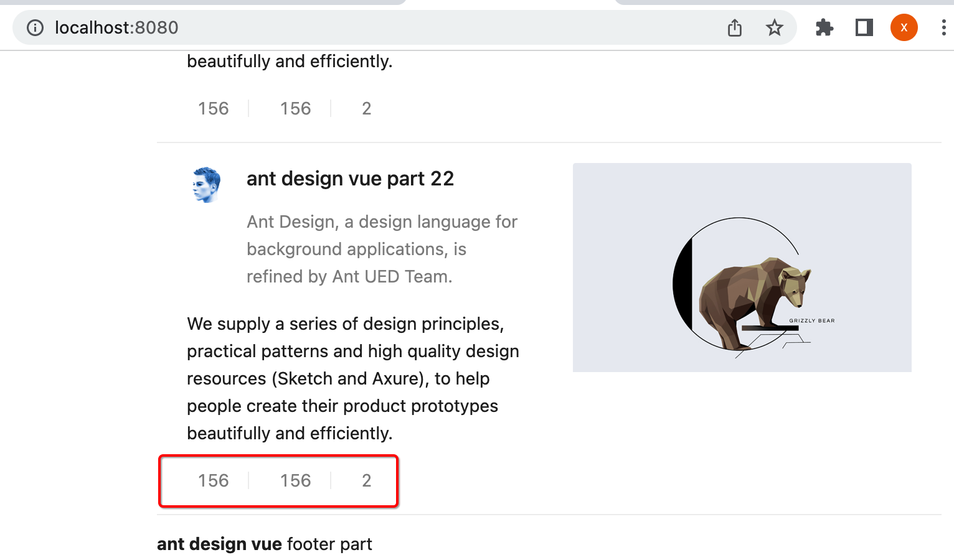The height and width of the screenshot is (560, 954).
Task: Open Chrome's three-dot menu
Action: (944, 27)
